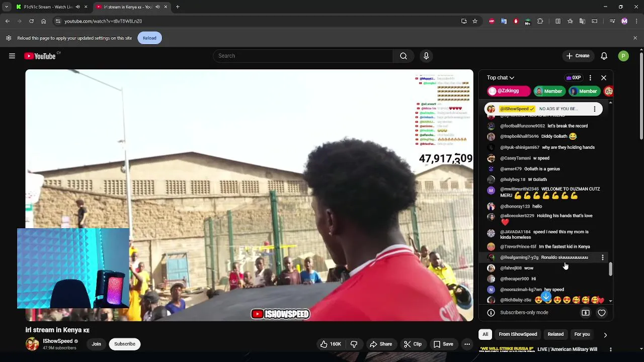Open options for the related American Military video

(x=611, y=349)
